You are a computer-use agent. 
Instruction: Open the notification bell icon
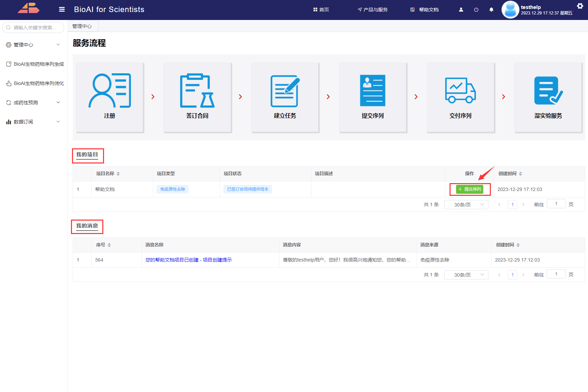491,10
